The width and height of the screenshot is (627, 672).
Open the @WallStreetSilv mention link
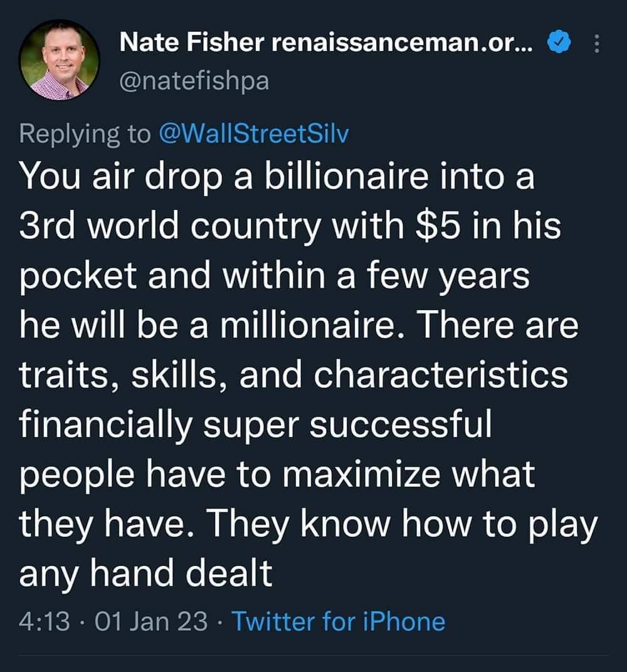(x=253, y=134)
